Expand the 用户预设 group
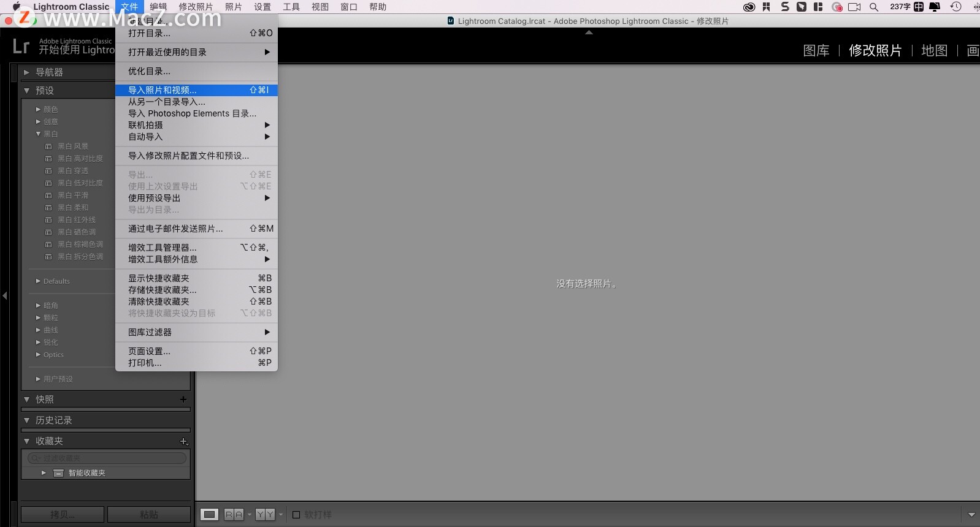Screen dimensions: 980x527 tap(38, 379)
